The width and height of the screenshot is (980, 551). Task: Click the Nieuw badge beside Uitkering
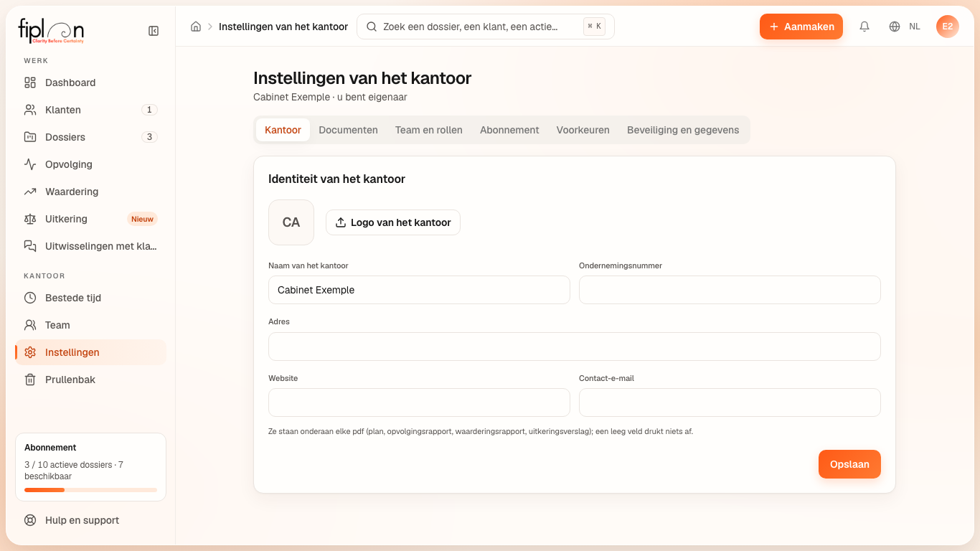142,219
